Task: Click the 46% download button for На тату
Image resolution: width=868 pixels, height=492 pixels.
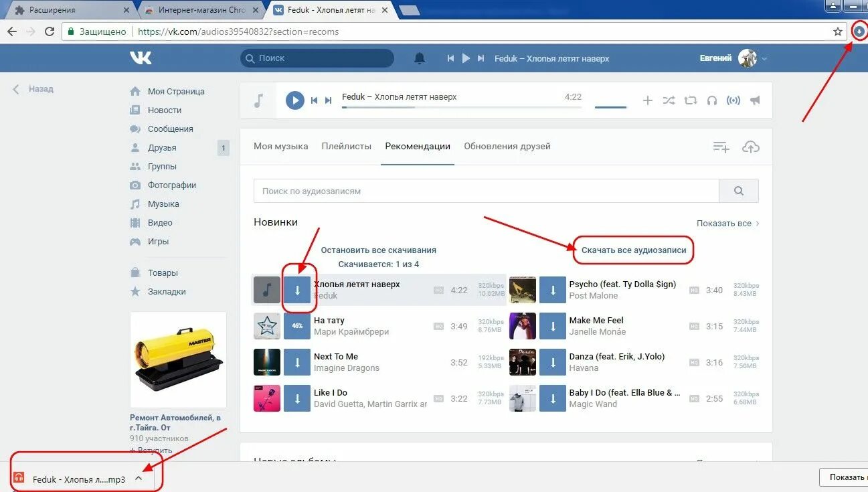Action: point(298,326)
